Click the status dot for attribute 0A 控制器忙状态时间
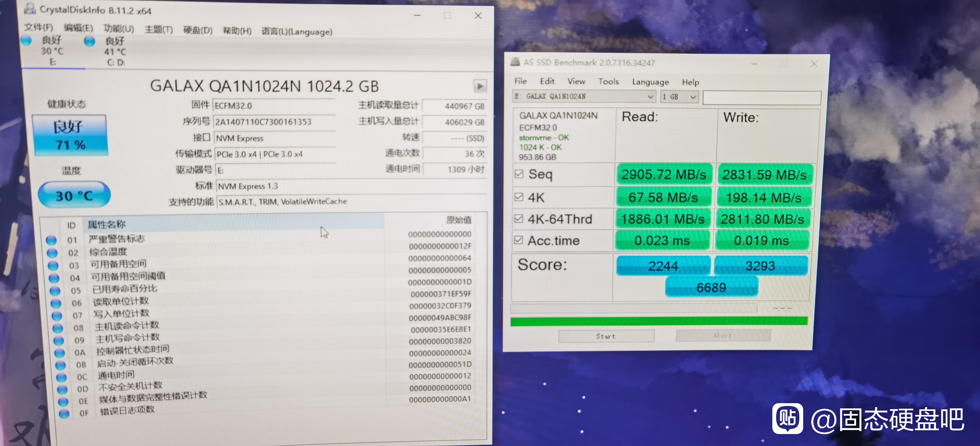980x446 pixels. tap(59, 353)
